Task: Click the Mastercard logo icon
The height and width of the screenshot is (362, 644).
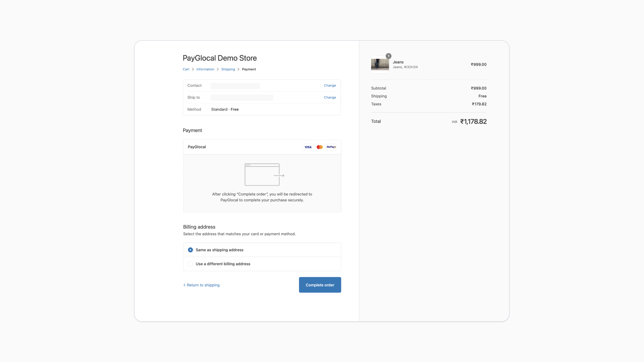Action: click(x=320, y=147)
